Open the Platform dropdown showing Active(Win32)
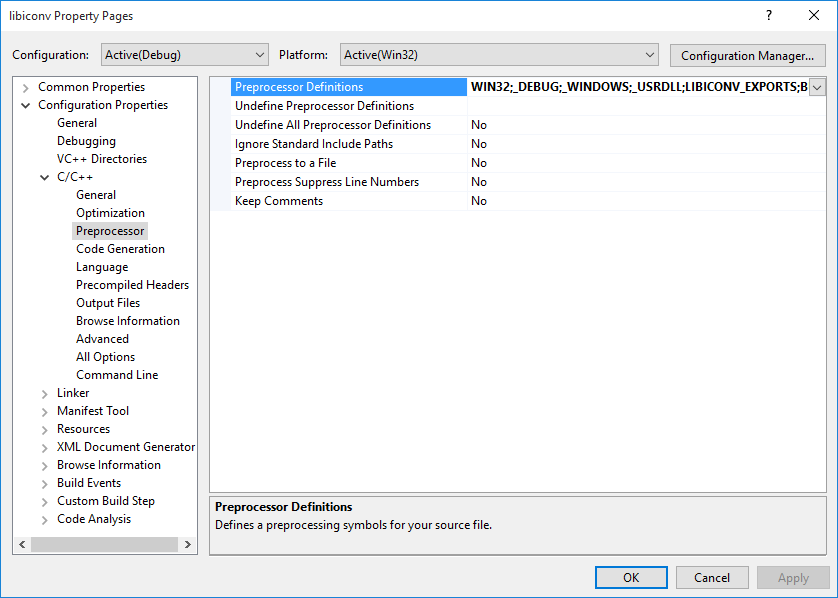 pyautogui.click(x=499, y=55)
